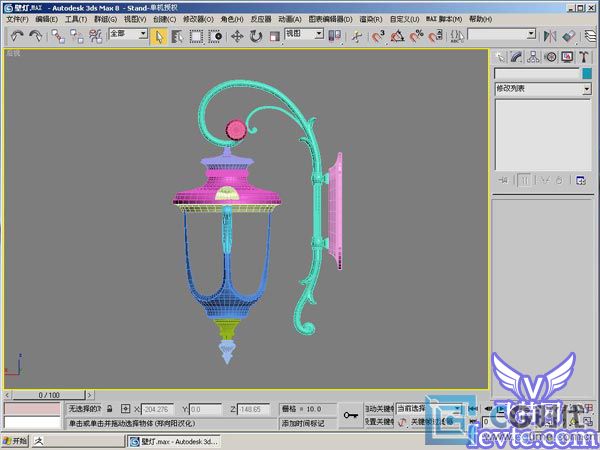
Task: Switch to the Utilities hammer tab
Action: point(584,57)
